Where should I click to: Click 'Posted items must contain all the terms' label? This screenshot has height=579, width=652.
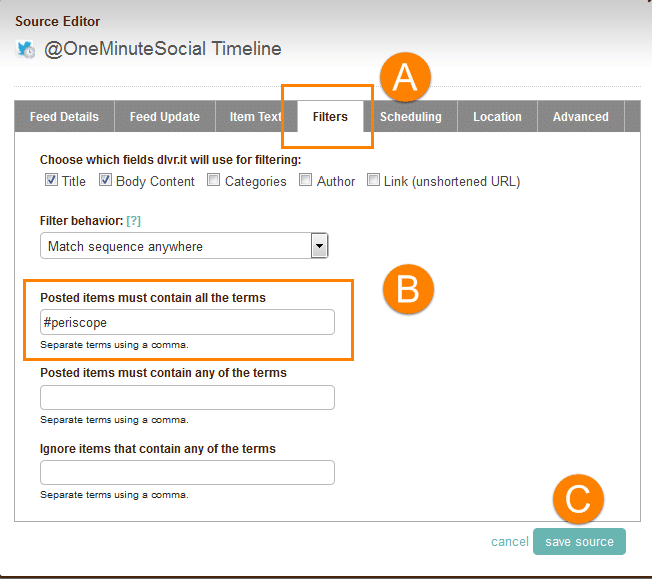click(x=153, y=298)
